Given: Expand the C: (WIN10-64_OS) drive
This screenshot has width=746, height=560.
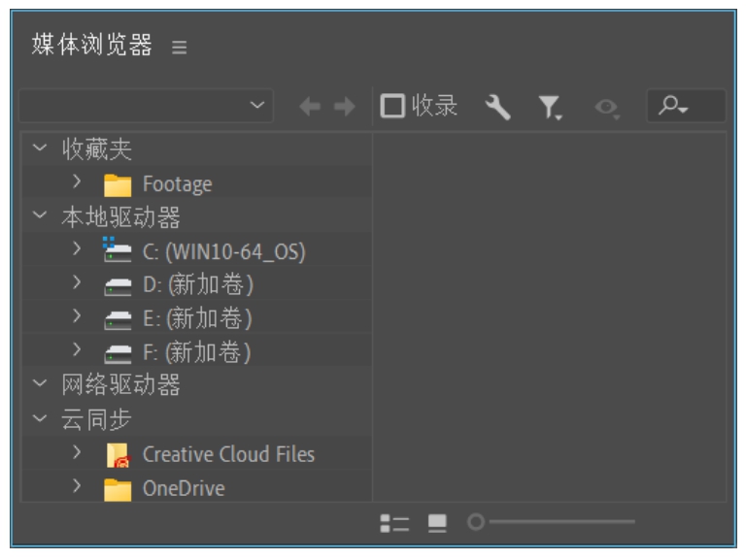Looking at the screenshot, I should tap(77, 249).
